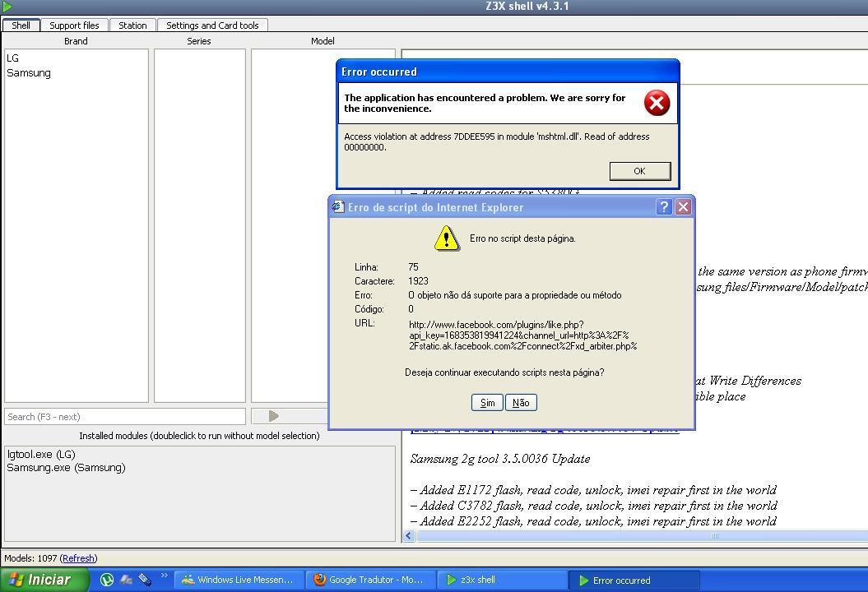Click the blue phone quick launch icon

click(x=145, y=580)
